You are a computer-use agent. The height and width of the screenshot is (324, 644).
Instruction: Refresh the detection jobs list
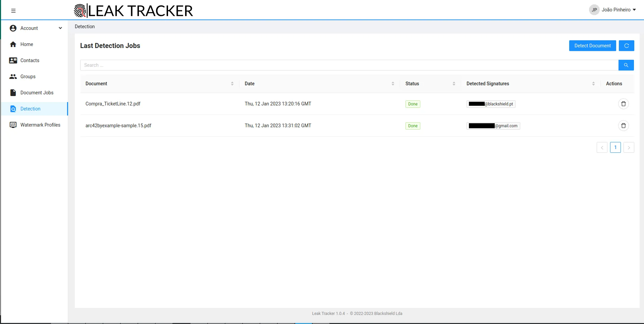626,46
